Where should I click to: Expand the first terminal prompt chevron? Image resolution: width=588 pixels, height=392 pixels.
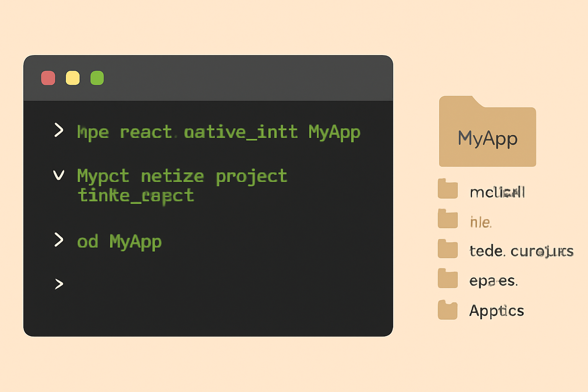click(59, 130)
